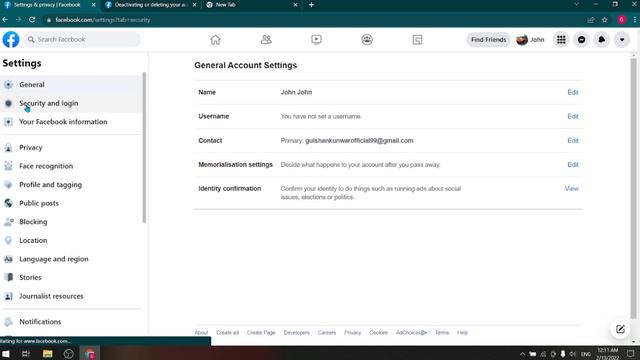This screenshot has width=640, height=360.
Task: Reload the page with refresh icon
Action: (32, 20)
